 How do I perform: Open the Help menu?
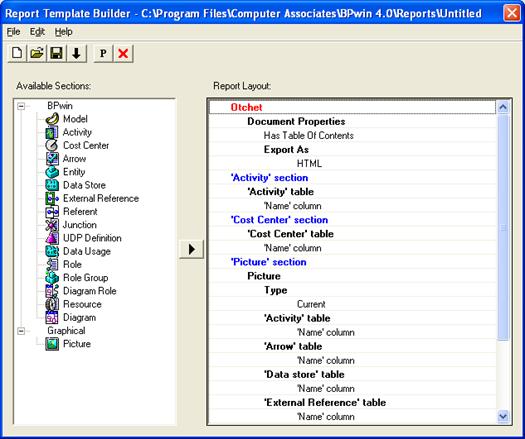63,32
